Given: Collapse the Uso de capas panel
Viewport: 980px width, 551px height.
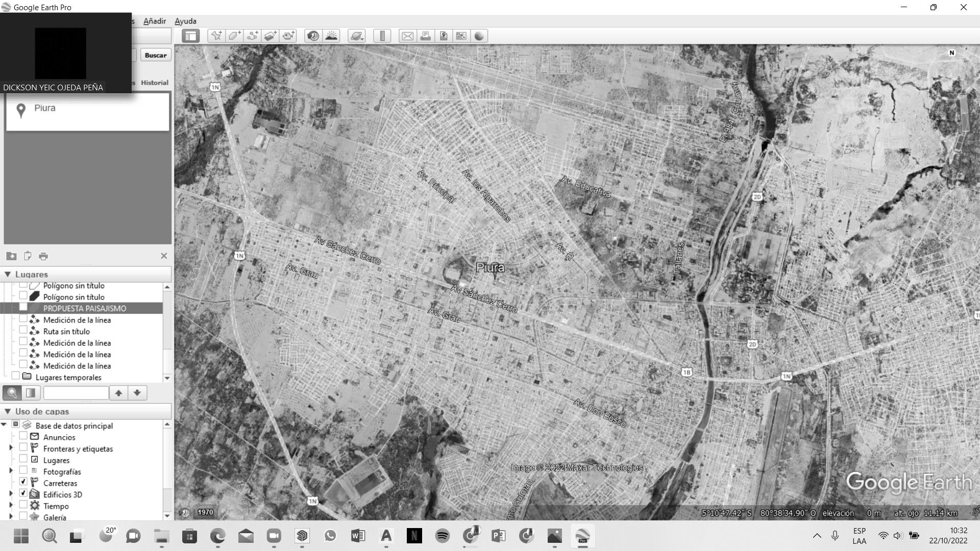Looking at the screenshot, I should [8, 411].
